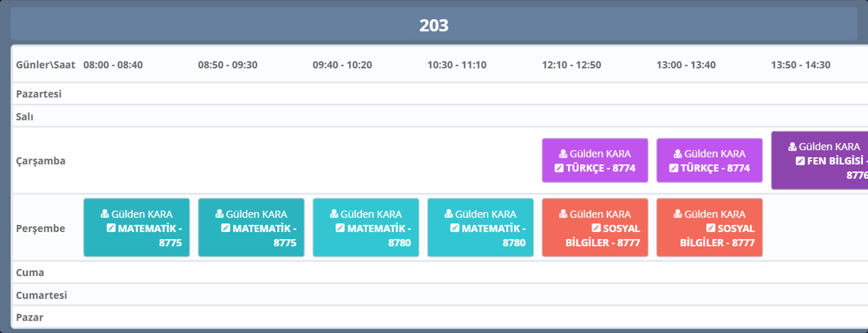Image resolution: width=868 pixels, height=333 pixels.
Task: Click edit icon in Wednesday 13:00 Türkçe card
Action: 674,169
